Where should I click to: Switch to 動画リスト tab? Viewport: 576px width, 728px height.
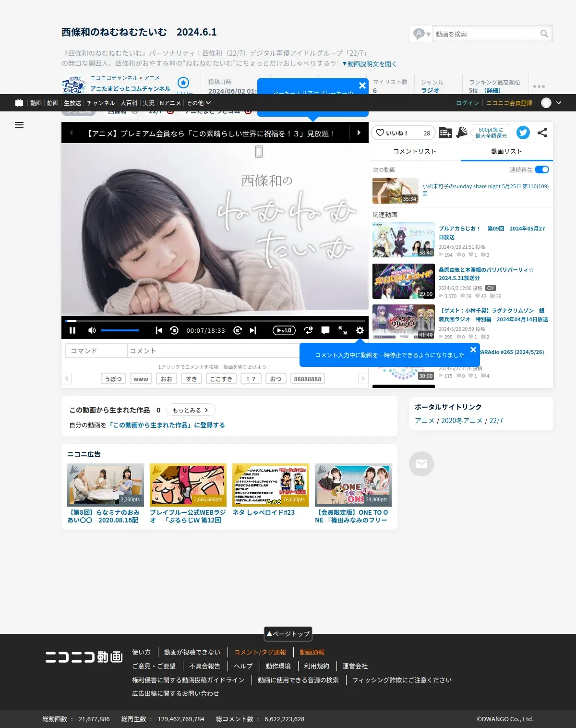coord(507,151)
